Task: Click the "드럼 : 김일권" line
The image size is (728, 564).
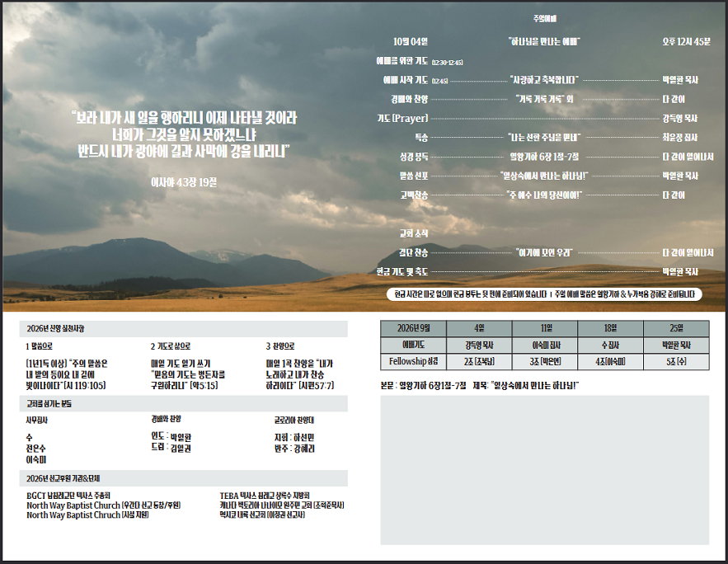Action: click(171, 448)
